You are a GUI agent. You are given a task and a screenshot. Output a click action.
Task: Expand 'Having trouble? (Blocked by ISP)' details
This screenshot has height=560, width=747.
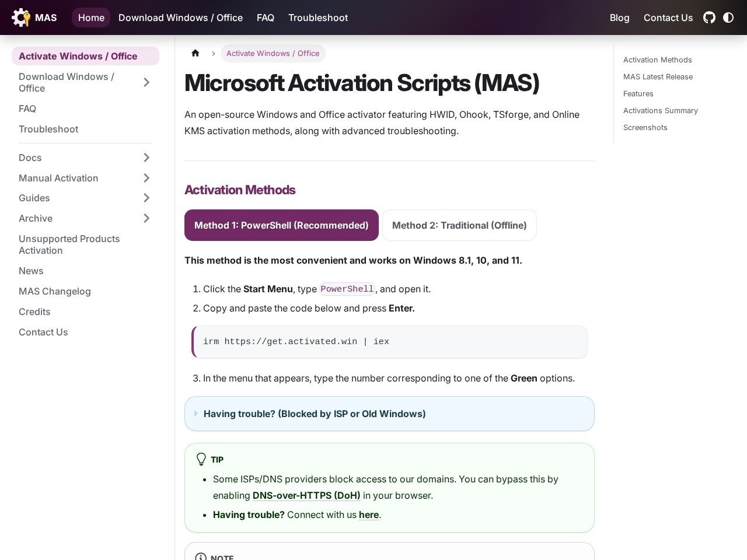389,414
